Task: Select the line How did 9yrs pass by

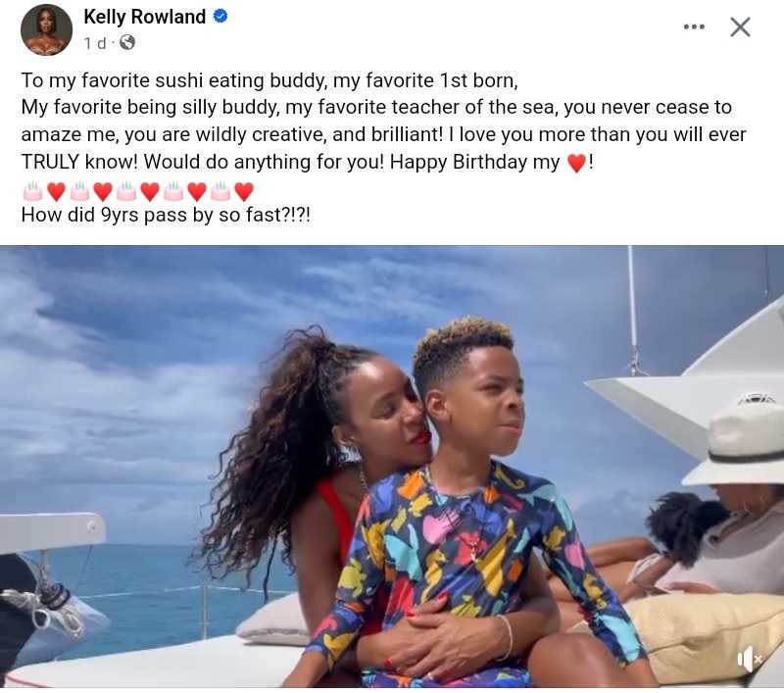Action: pos(166,215)
